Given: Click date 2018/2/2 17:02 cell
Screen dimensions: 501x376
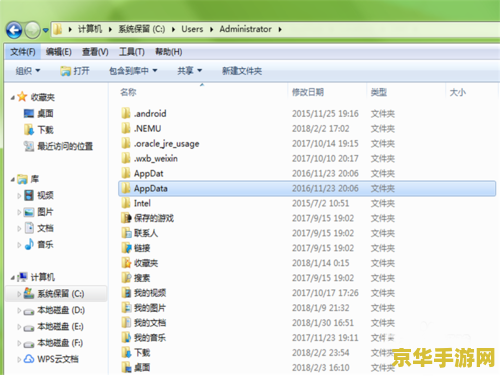Looking at the screenshot, I should 321,129.
